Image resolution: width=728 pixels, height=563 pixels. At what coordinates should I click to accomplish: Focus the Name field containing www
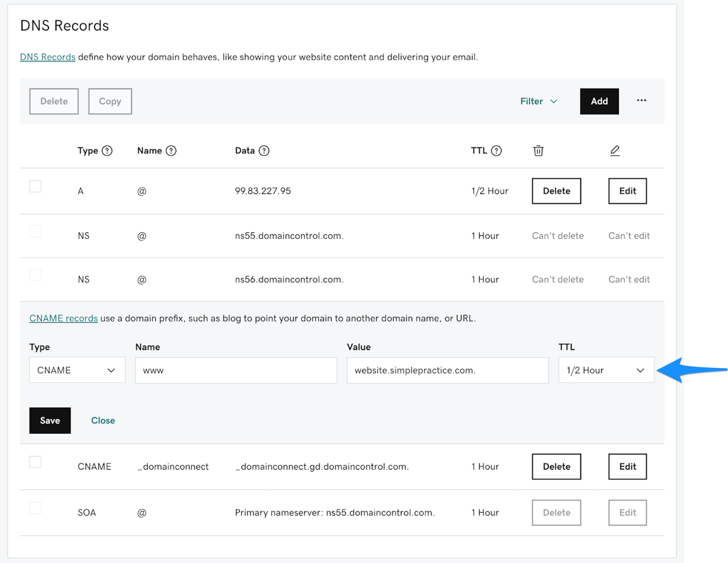click(x=236, y=370)
